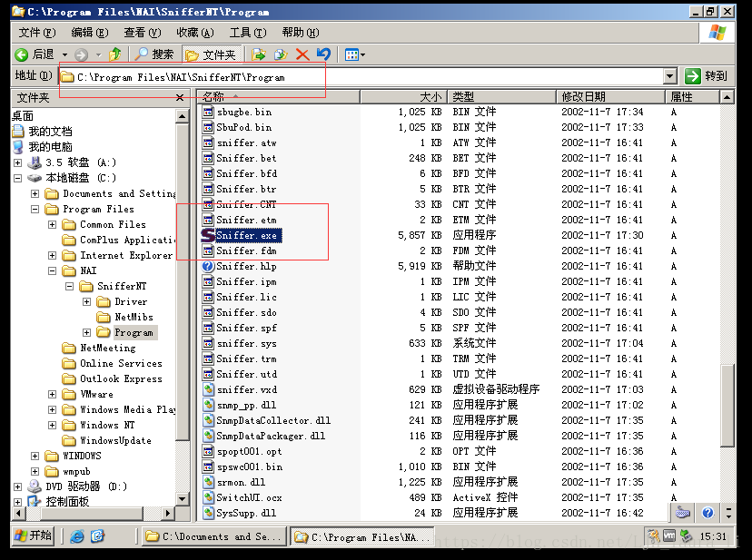Open the Views icon dropdown
The width and height of the screenshot is (752, 560).
coord(355,54)
